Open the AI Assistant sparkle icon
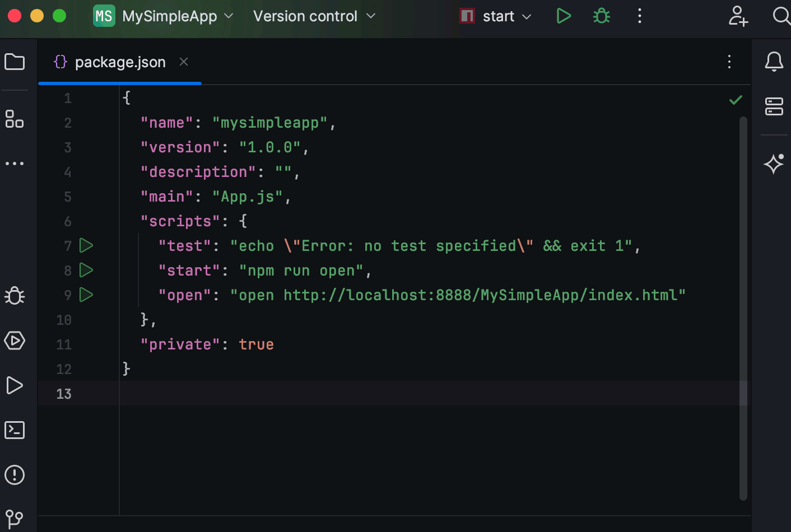Screen dimensions: 791x532 tap(774, 164)
